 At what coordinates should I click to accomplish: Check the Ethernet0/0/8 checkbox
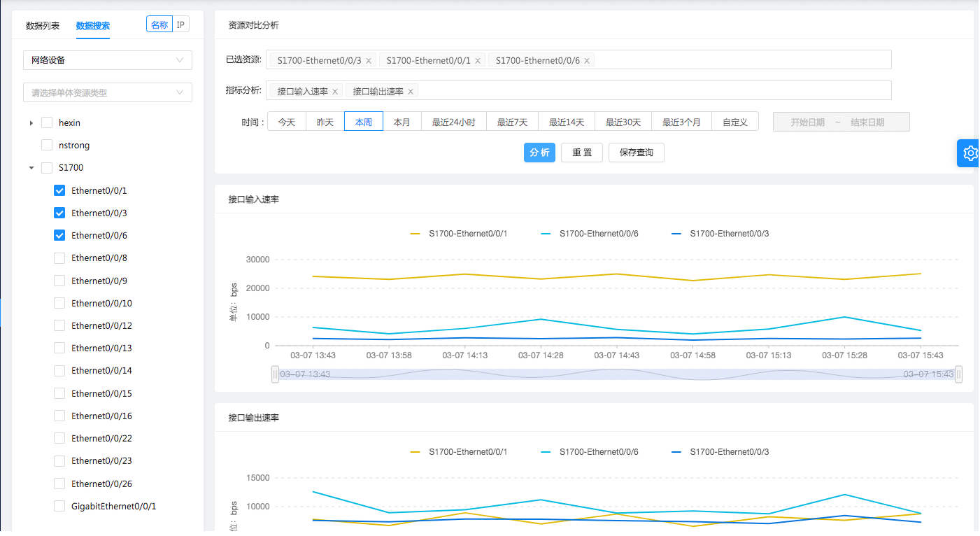[x=59, y=258]
